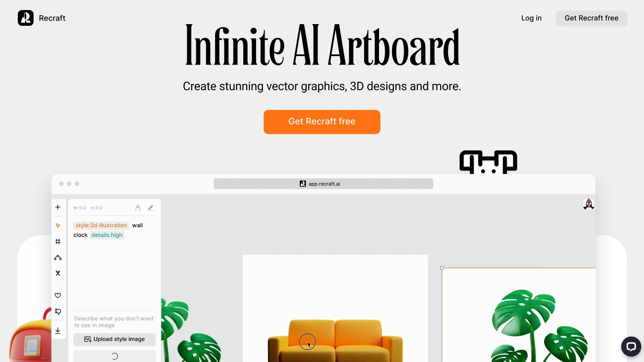The width and height of the screenshot is (644, 362).
Task: Click the download/export icon
Action: [x=58, y=330]
